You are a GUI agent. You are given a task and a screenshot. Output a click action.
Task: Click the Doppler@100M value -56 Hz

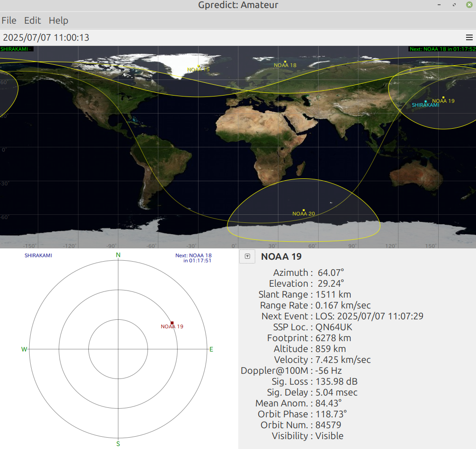coord(329,370)
